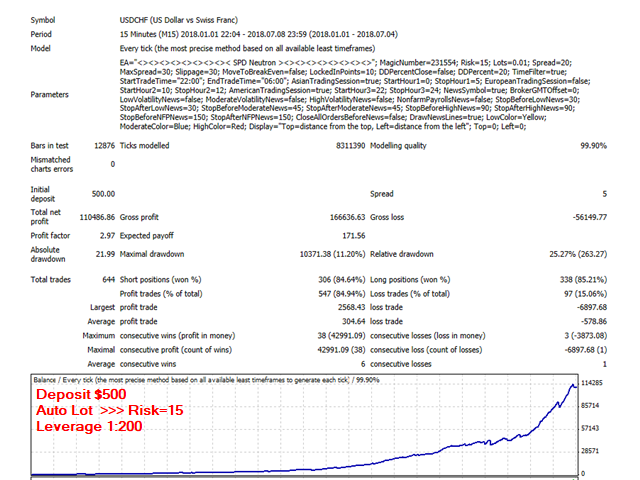Click the Parameters text block
Screen dimensions: 640x480
[x=355, y=95]
